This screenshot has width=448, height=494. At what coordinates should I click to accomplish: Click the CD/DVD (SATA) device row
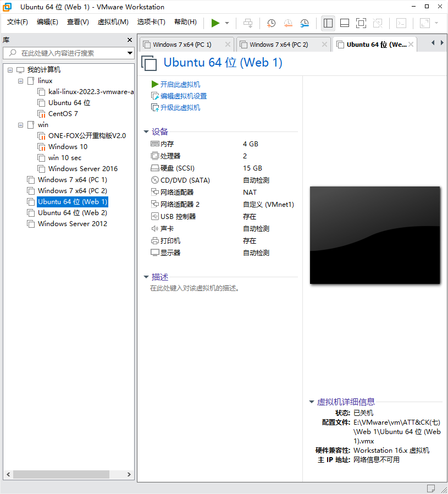[x=224, y=180]
